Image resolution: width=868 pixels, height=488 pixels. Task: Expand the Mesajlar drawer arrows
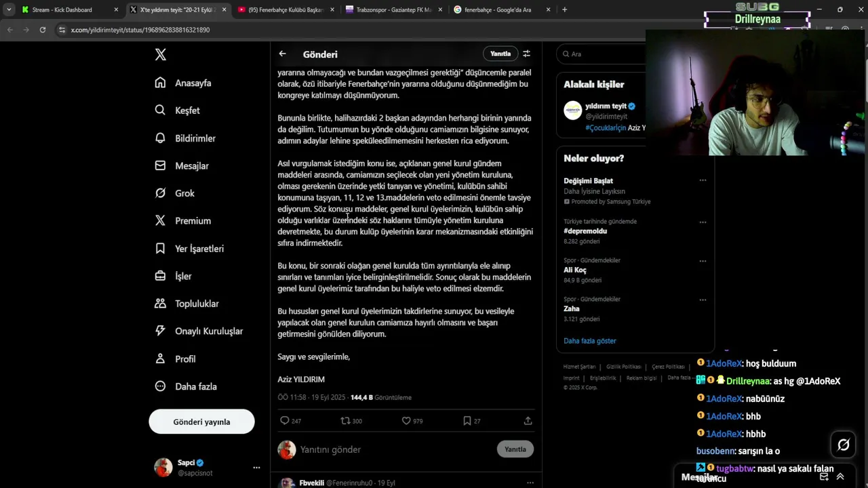840,476
